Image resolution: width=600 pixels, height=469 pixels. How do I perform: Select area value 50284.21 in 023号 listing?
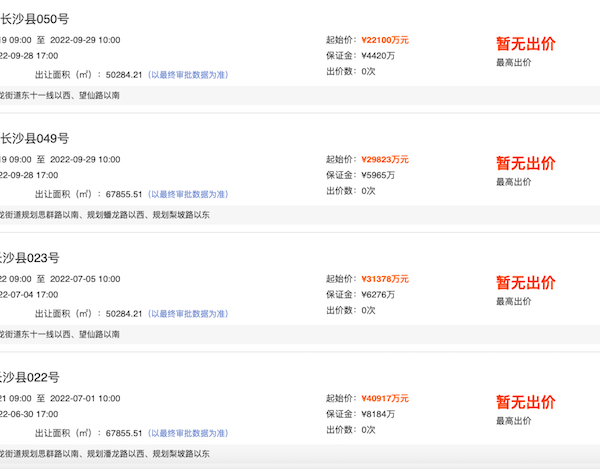coord(124,314)
